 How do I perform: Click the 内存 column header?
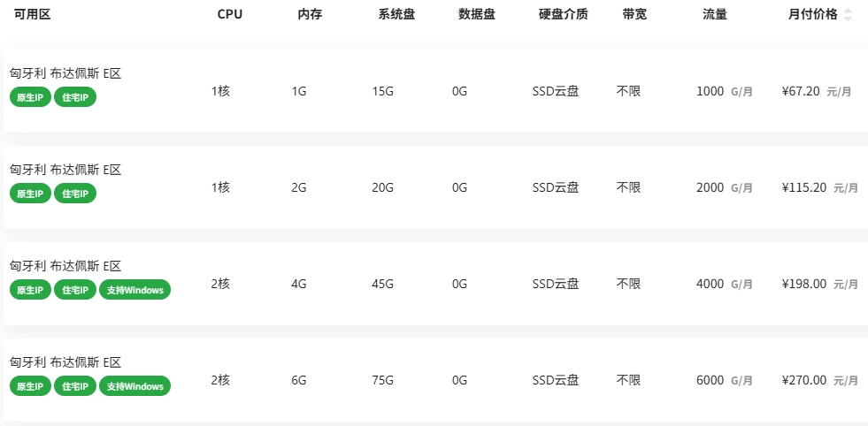pyautogui.click(x=310, y=14)
